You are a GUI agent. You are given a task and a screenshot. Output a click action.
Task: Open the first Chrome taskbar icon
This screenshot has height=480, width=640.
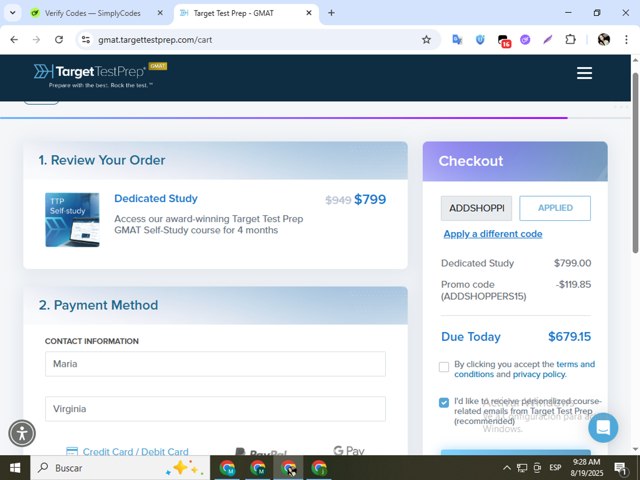227,468
